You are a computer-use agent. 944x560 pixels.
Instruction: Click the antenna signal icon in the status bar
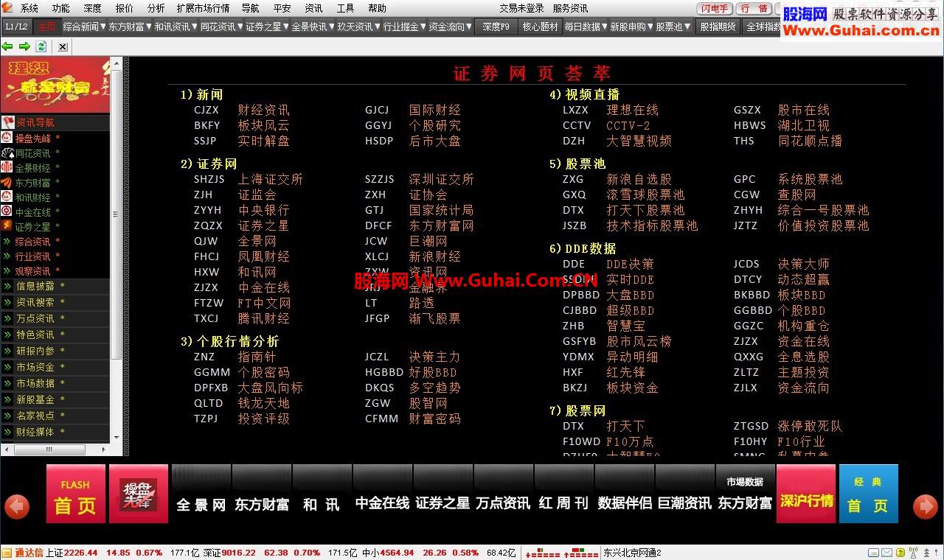point(913,553)
